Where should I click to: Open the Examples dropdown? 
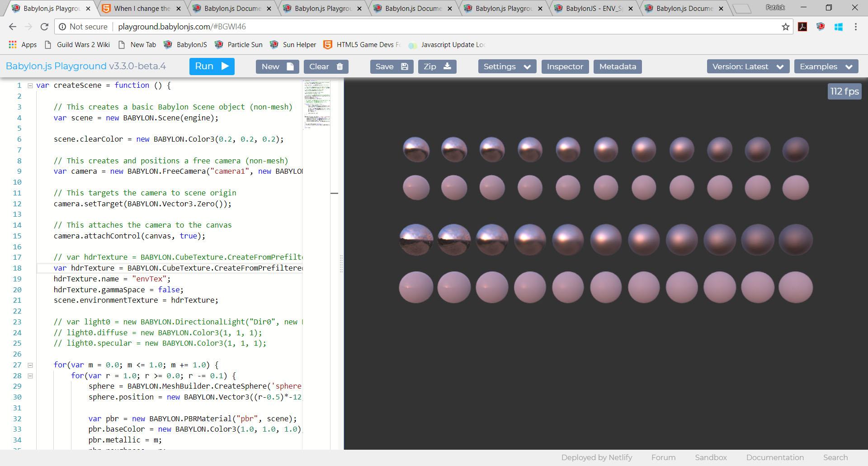coord(826,67)
